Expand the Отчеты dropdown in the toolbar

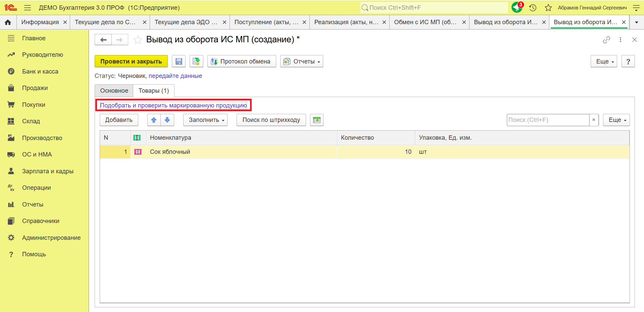[x=302, y=61]
